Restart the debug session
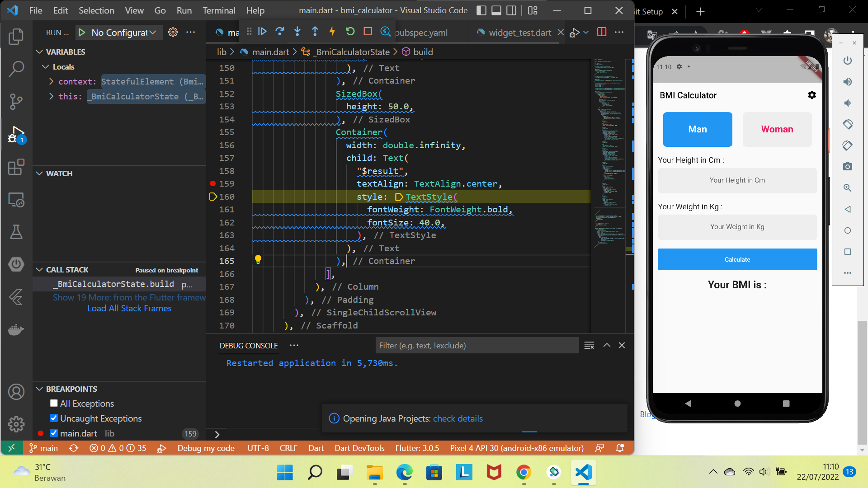The height and width of the screenshot is (488, 868). [x=350, y=32]
